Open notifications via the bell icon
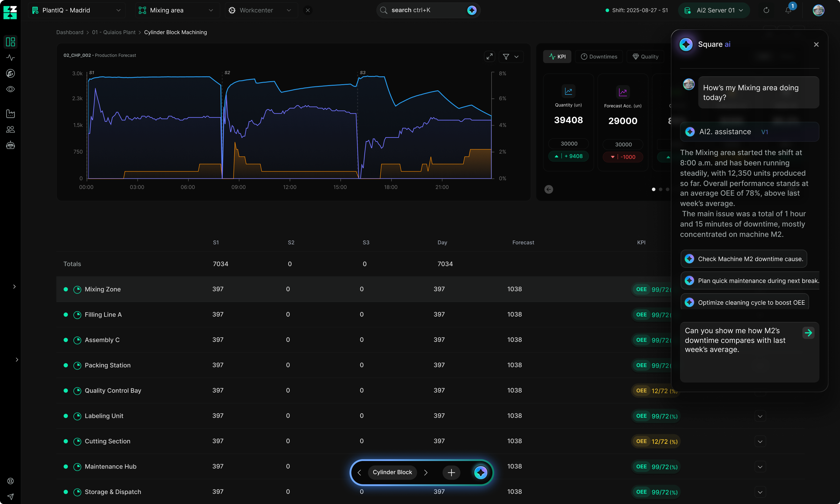This screenshot has height=504, width=840. pos(788,10)
